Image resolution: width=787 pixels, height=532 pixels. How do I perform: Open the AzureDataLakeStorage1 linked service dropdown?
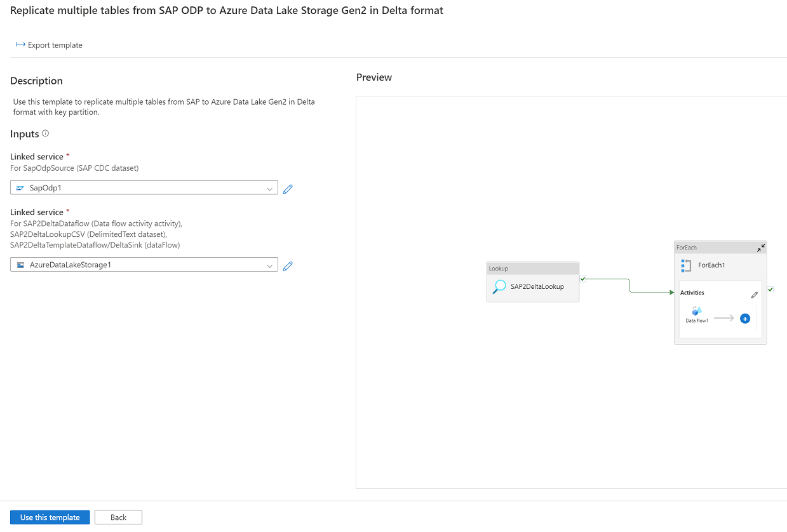[x=269, y=265]
